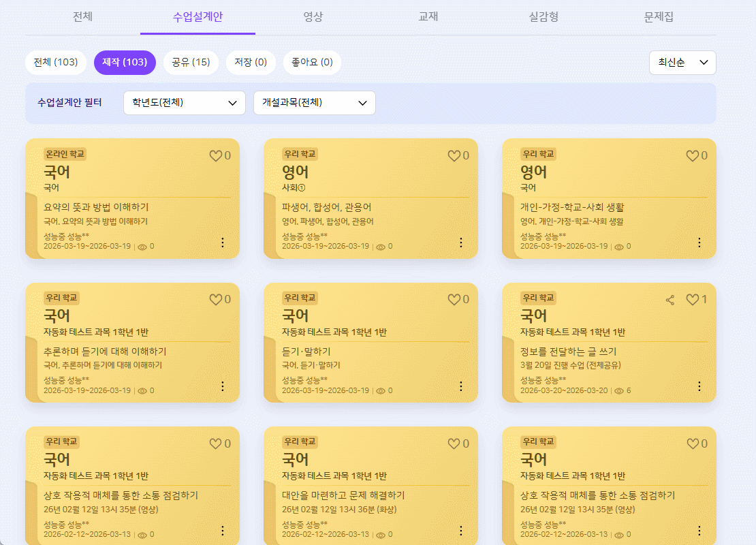Switch to the 문제집 tab
This screenshot has width=756, height=545.
pyautogui.click(x=659, y=17)
